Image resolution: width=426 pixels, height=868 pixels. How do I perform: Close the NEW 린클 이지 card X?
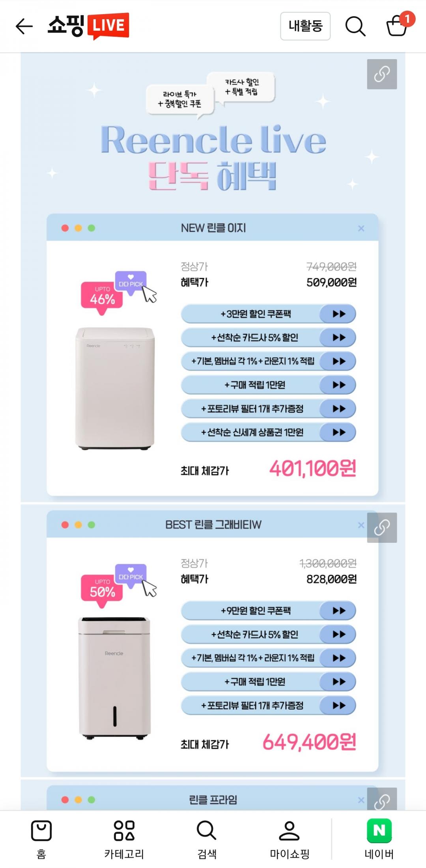[361, 228]
